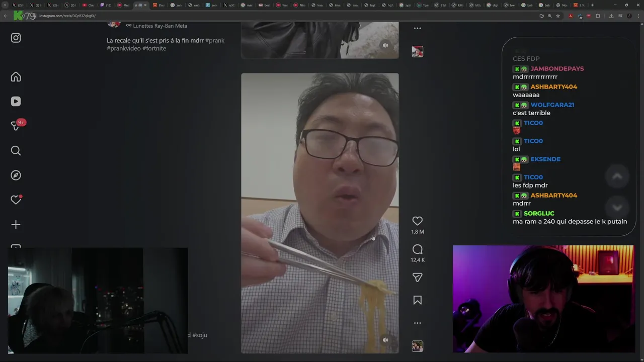Open the Instagram logo home link
Viewport: 644px width, 362px height.
pyautogui.click(x=16, y=38)
